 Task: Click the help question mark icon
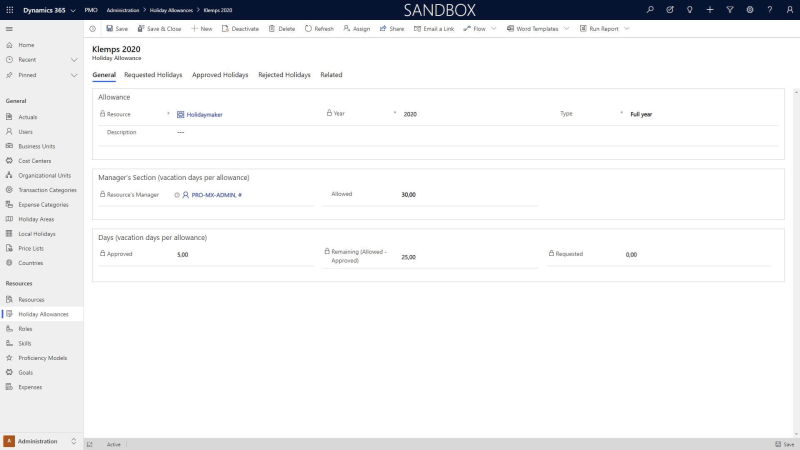pyautogui.click(x=769, y=9)
